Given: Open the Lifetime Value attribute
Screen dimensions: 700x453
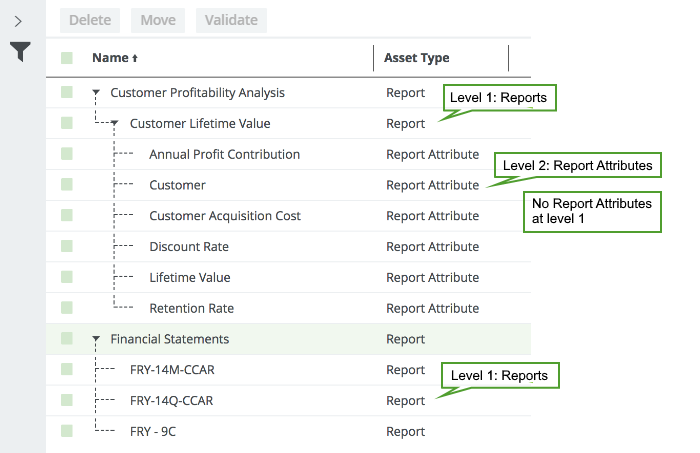Looking at the screenshot, I should click(189, 278).
